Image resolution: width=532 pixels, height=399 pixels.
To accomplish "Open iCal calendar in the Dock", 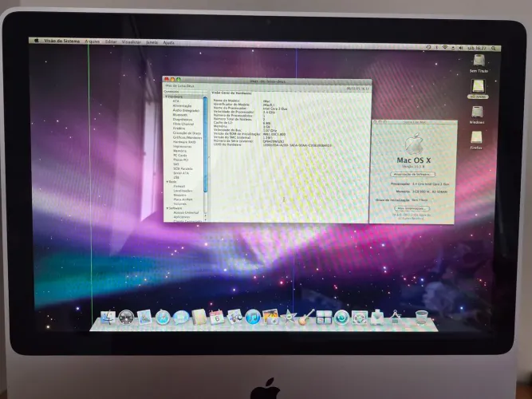I will [x=217, y=317].
